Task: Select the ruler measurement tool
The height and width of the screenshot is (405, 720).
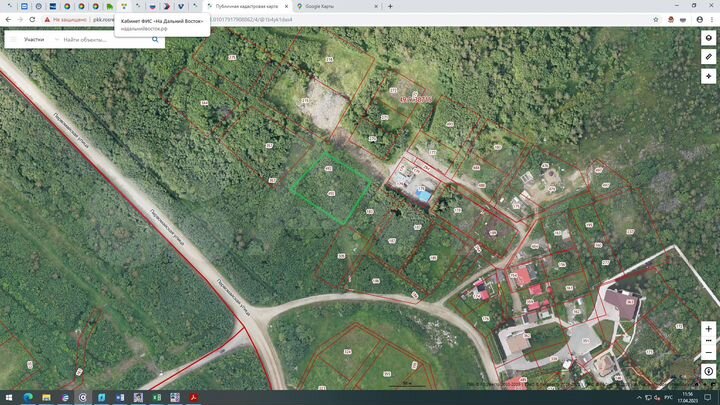Action: [708, 57]
